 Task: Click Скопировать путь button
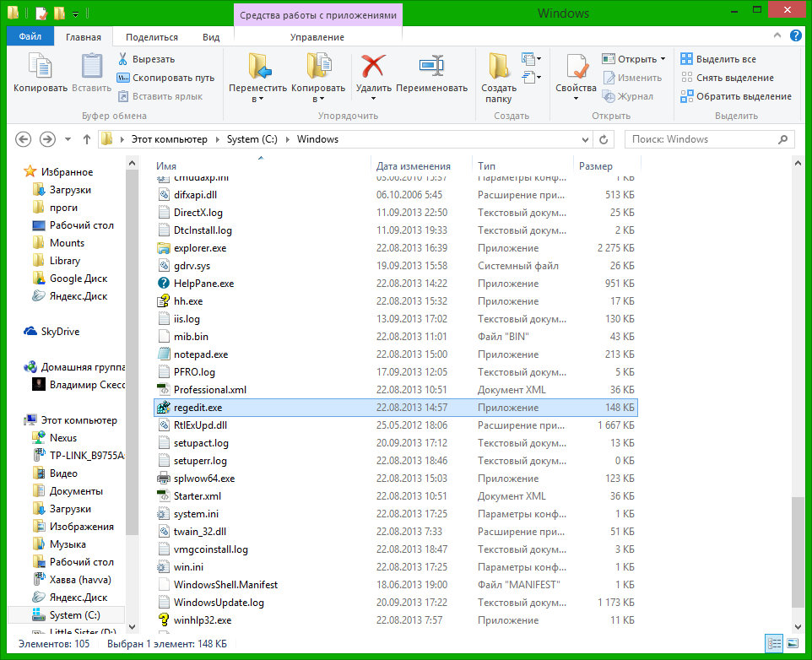pos(165,78)
